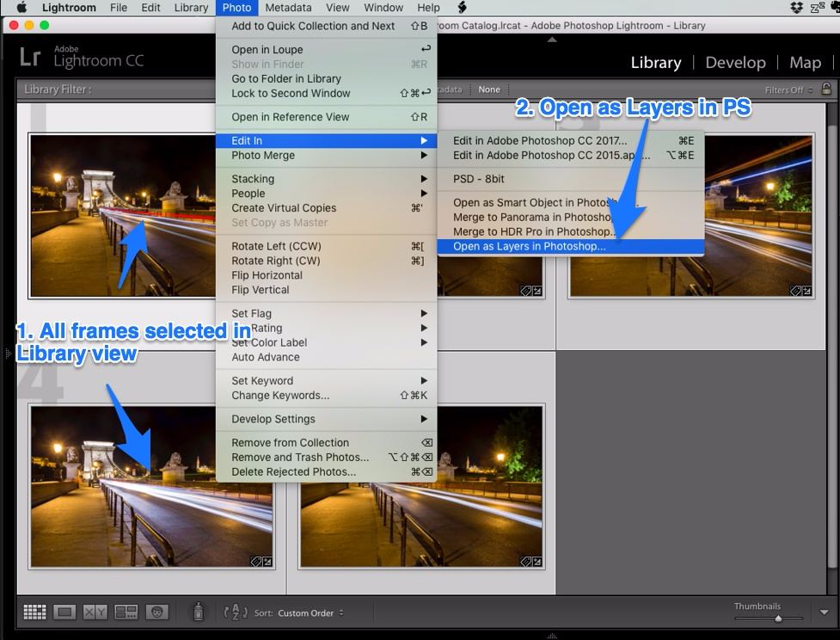The width and height of the screenshot is (840, 640).
Task: Select Lock to Second Window
Action: 326,93
